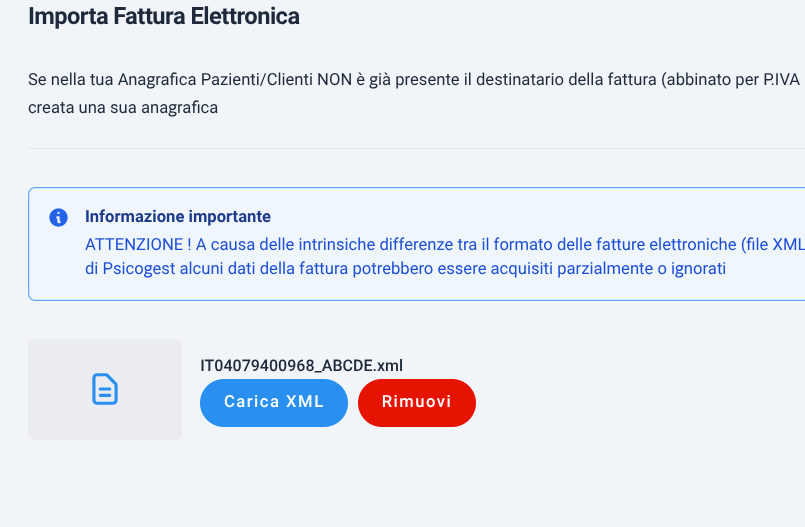Click the gray file preview box
This screenshot has width=805, height=527.
point(105,389)
